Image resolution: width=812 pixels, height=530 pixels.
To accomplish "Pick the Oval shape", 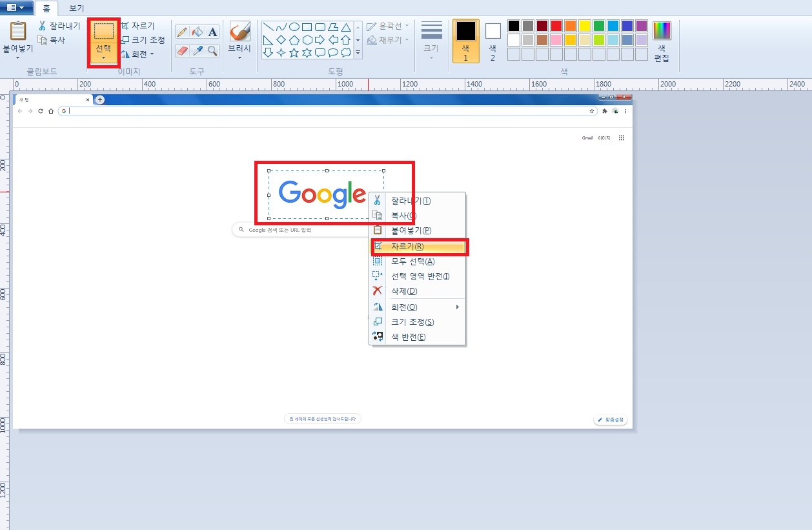I will [x=294, y=27].
